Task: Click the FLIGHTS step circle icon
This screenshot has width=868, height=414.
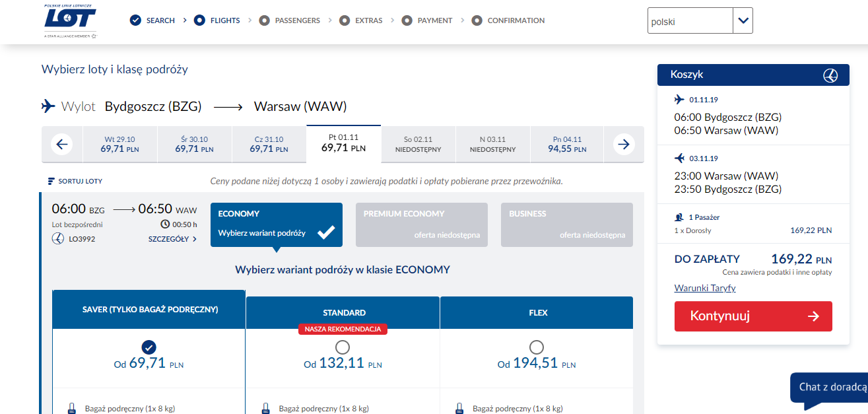Action: click(199, 20)
